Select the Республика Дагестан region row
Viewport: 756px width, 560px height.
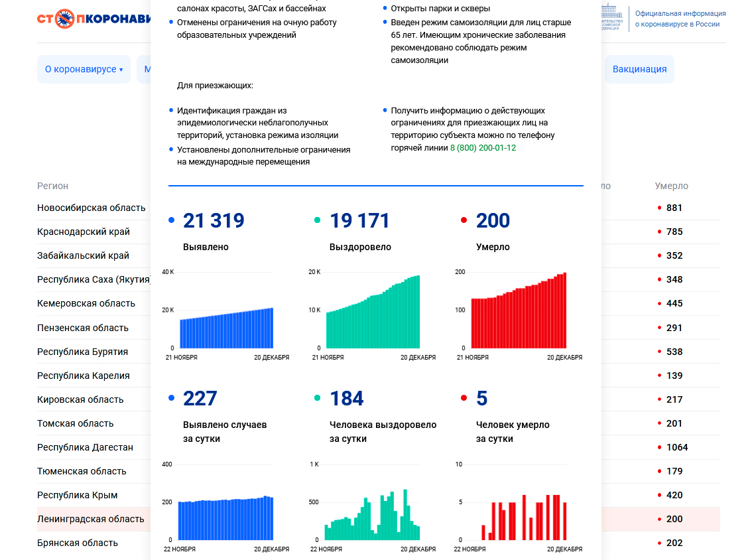(85, 448)
